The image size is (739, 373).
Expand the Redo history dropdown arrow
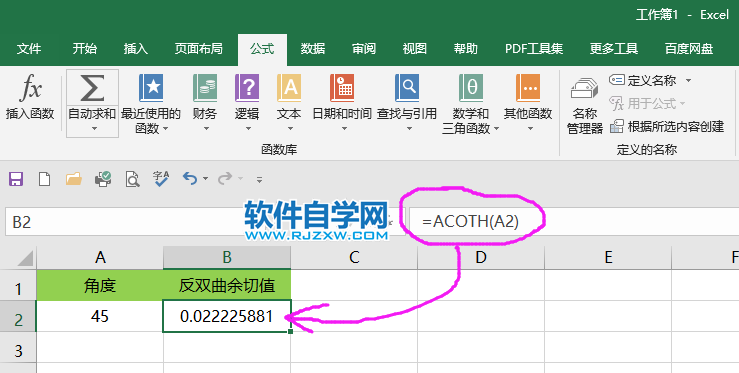pos(240,179)
